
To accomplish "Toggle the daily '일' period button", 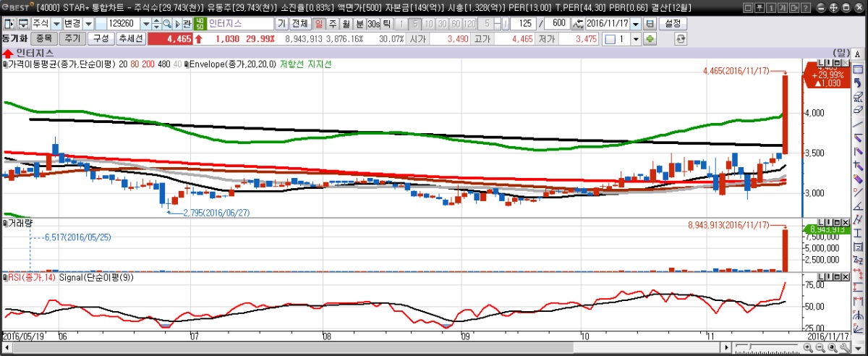I will tap(320, 24).
